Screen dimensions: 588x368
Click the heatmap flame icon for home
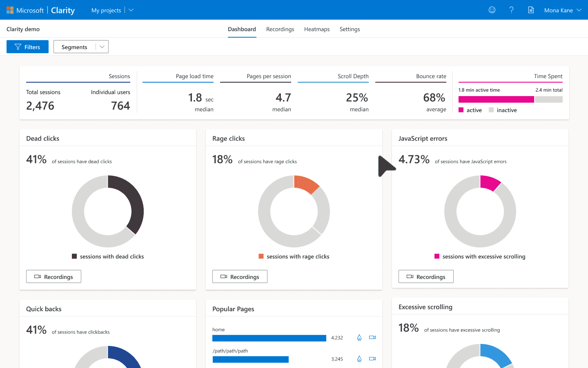click(x=359, y=337)
